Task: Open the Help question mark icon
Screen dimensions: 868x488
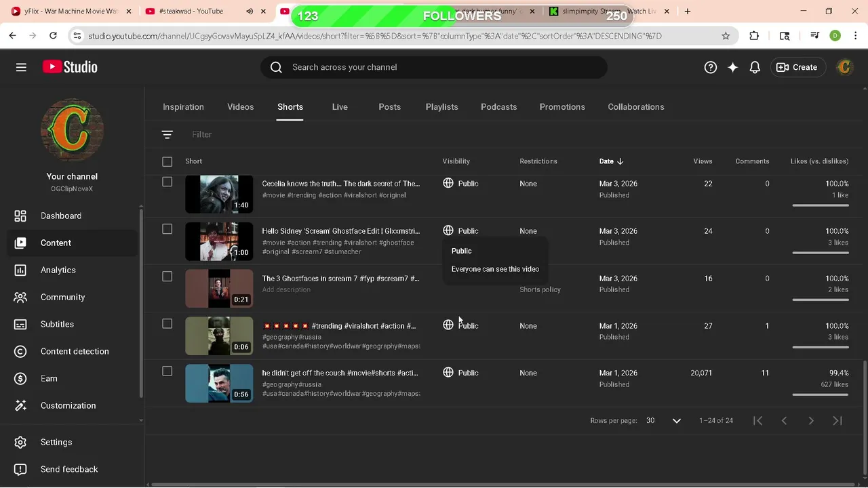Action: tap(710, 67)
